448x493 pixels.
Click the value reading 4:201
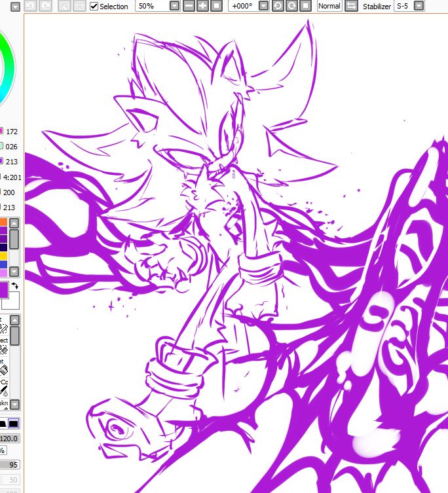[12, 177]
